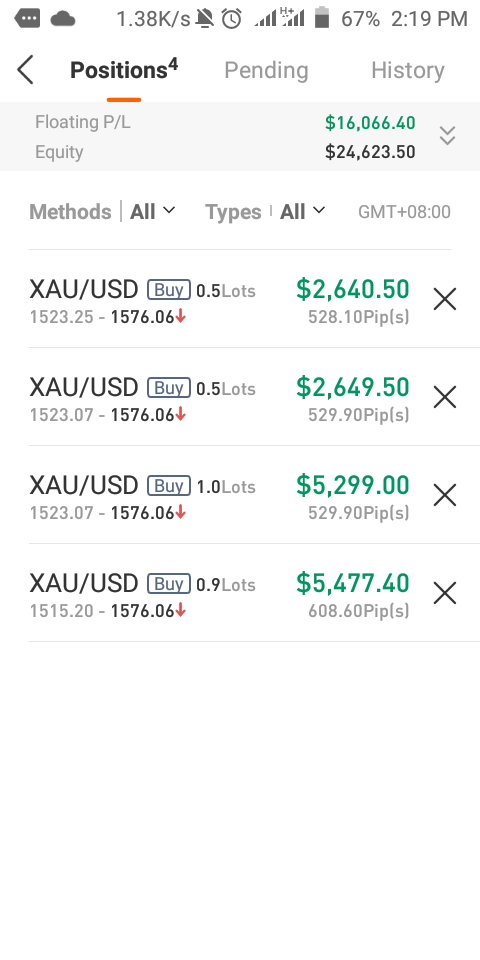Expand account details with double chevron
Image resolution: width=480 pixels, height=960 pixels.
(448, 136)
